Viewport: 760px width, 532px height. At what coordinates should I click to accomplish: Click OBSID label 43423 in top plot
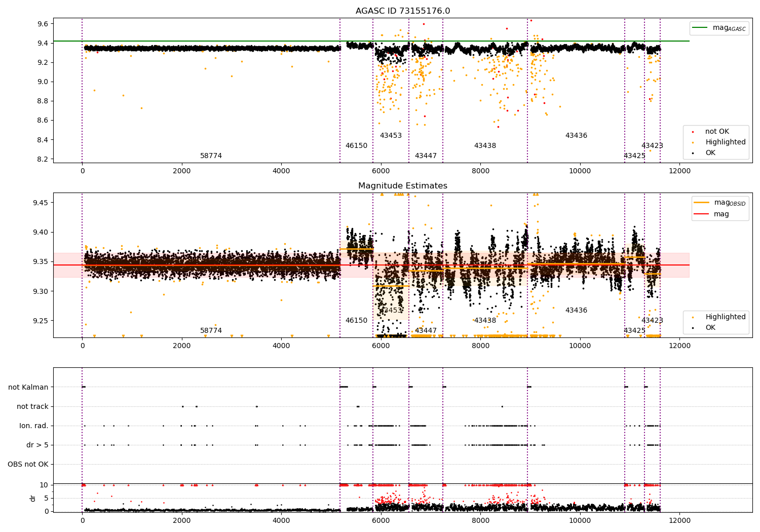(652, 146)
